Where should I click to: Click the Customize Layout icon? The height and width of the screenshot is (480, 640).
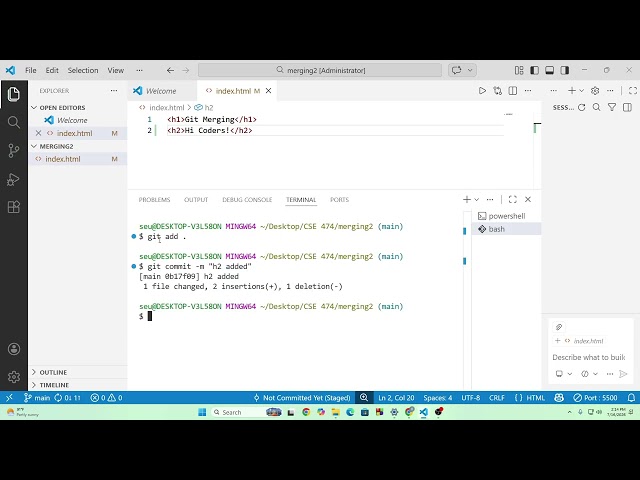(x=519, y=70)
